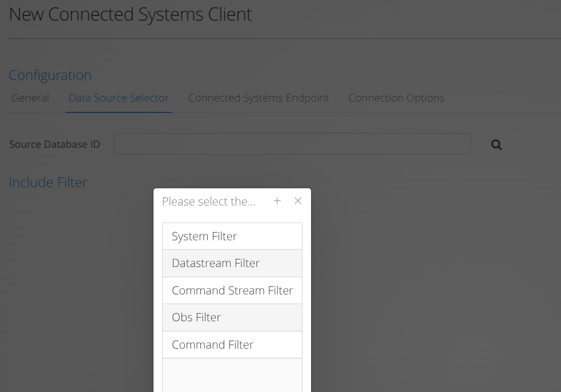Focus the Source Database ID input field
Image resolution: width=561 pixels, height=392 pixels.
click(x=292, y=144)
